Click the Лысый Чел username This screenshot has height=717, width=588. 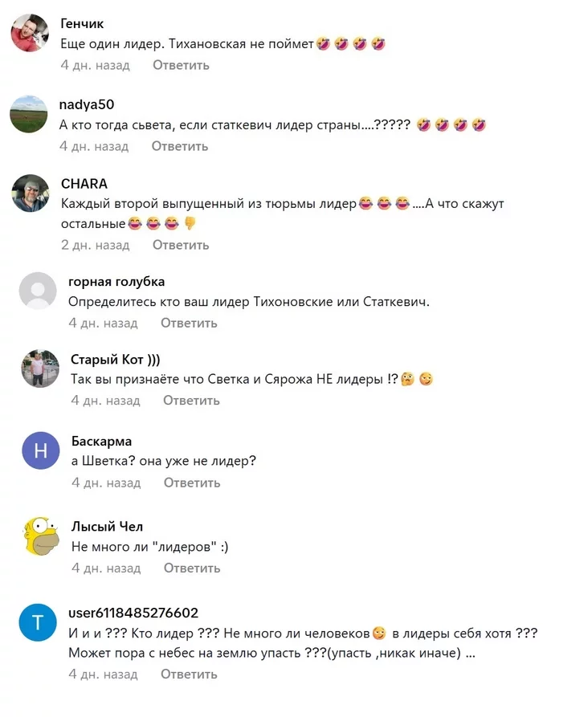point(107,527)
